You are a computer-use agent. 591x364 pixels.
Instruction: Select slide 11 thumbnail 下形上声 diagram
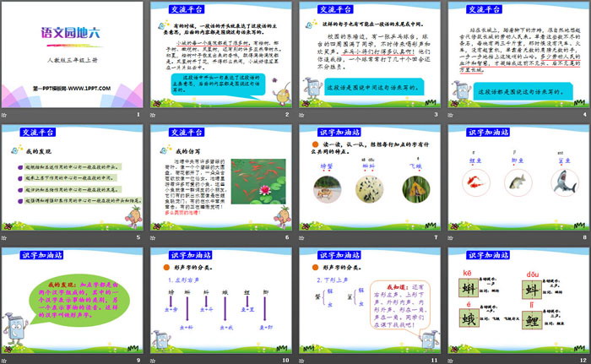click(370, 301)
